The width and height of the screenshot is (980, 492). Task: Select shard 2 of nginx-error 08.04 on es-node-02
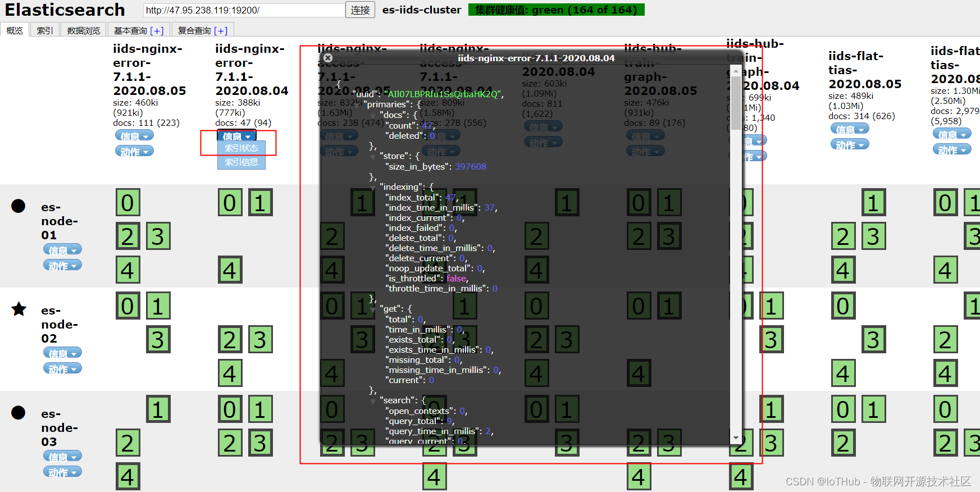click(230, 340)
